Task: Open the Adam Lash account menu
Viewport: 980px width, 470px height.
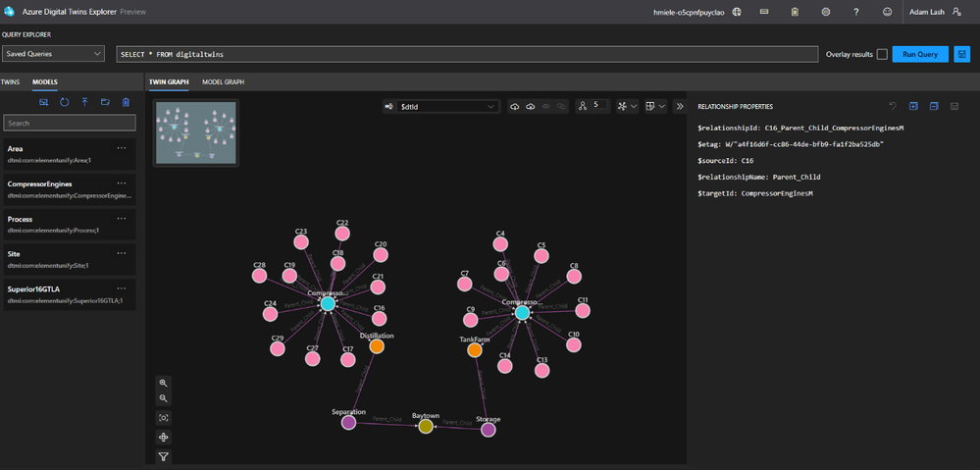Action: click(x=934, y=12)
